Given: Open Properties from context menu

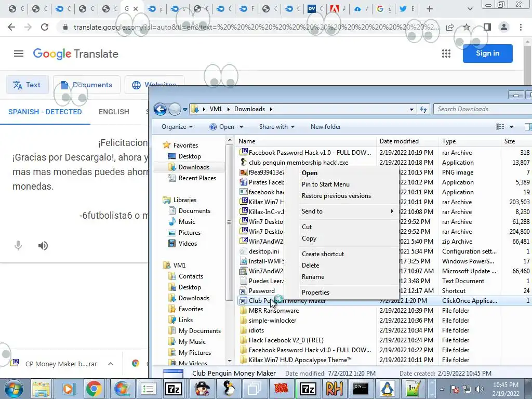Looking at the screenshot, I should (x=315, y=292).
